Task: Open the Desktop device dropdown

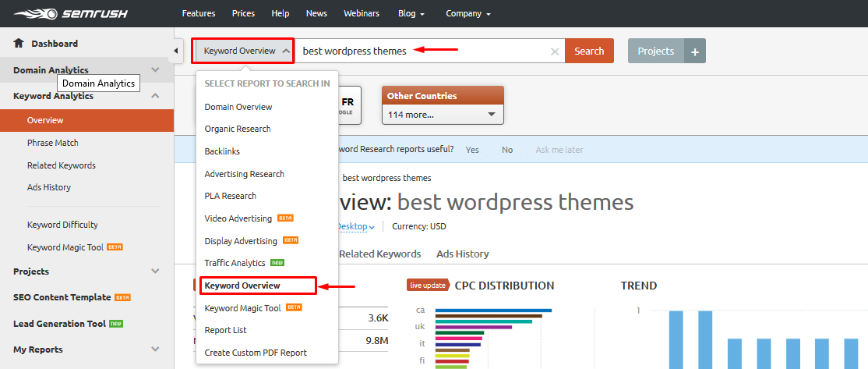Action: click(356, 226)
